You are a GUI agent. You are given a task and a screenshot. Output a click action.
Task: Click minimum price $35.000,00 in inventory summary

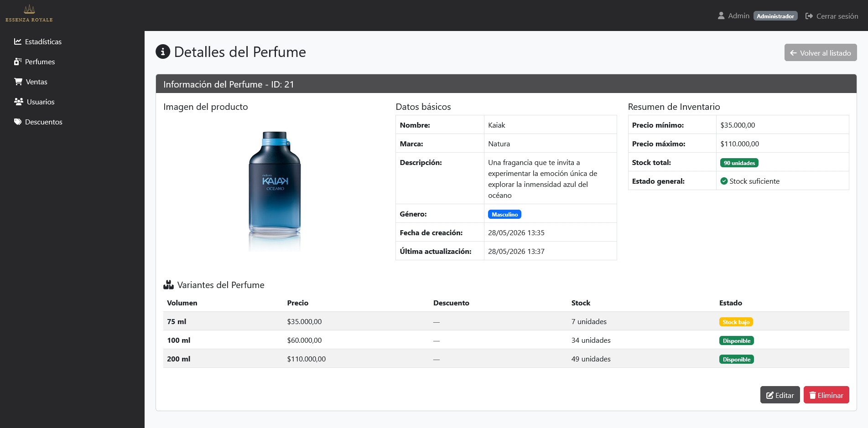pos(738,125)
